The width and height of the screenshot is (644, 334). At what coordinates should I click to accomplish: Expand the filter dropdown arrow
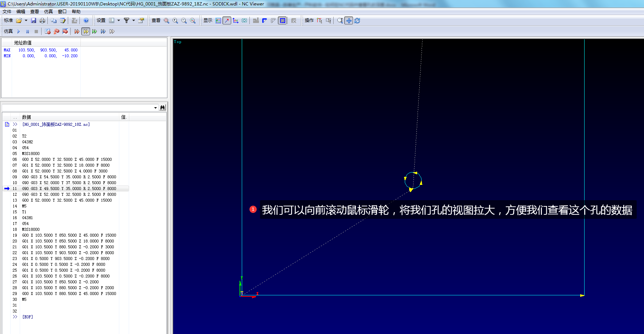[133, 21]
